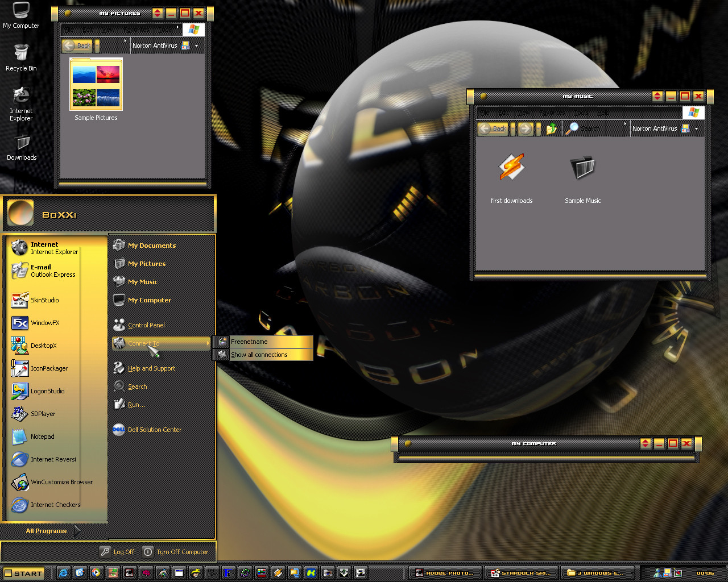Open Internet Explorer desktop shortcut

tap(21, 104)
